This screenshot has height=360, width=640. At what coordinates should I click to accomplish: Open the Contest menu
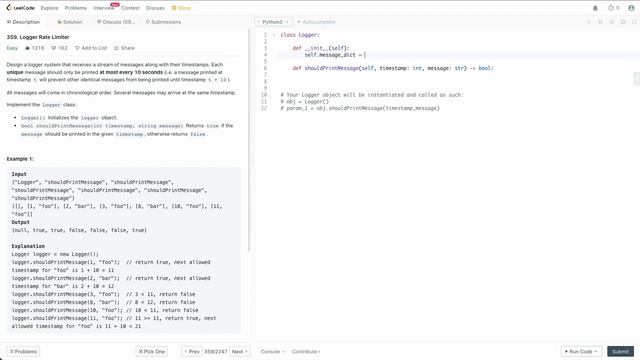click(130, 8)
